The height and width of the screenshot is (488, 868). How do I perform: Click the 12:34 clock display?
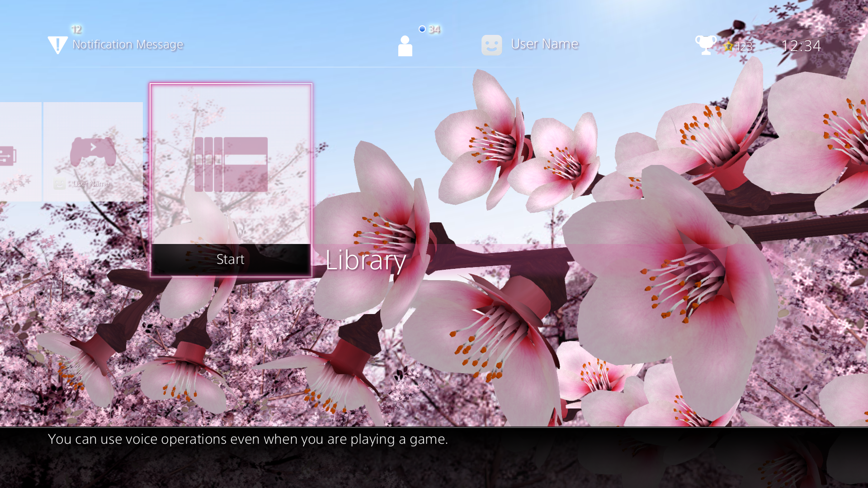[801, 46]
